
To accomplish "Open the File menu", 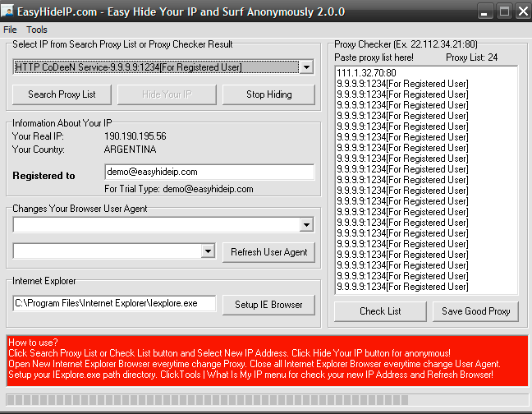I will (10, 30).
